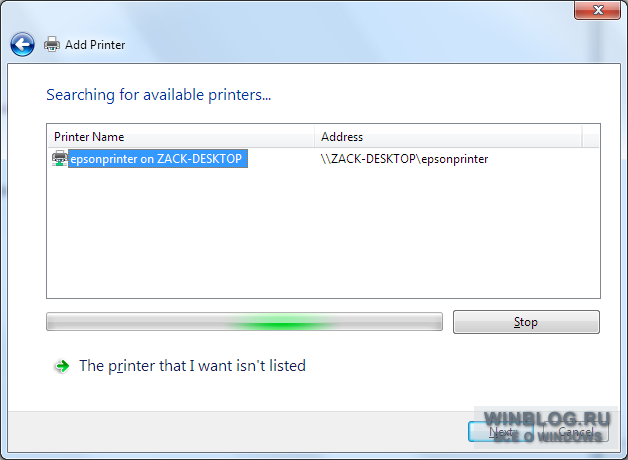Click the green arrow beside isn't listed option
This screenshot has height=460, width=628.
click(x=62, y=366)
